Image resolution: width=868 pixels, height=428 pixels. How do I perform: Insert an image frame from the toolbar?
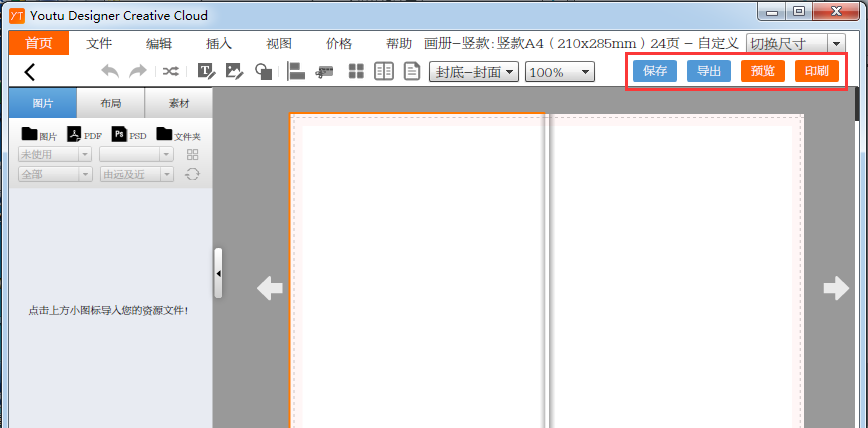[235, 71]
